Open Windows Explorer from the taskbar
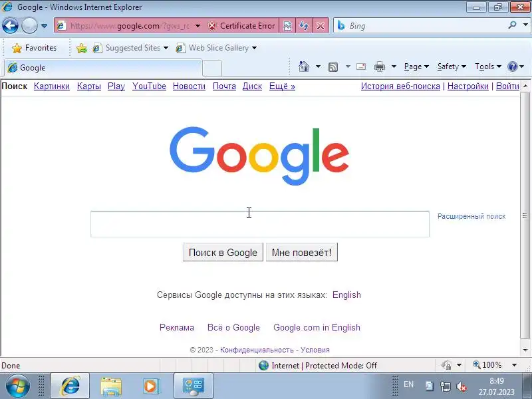532x399 pixels. click(111, 386)
